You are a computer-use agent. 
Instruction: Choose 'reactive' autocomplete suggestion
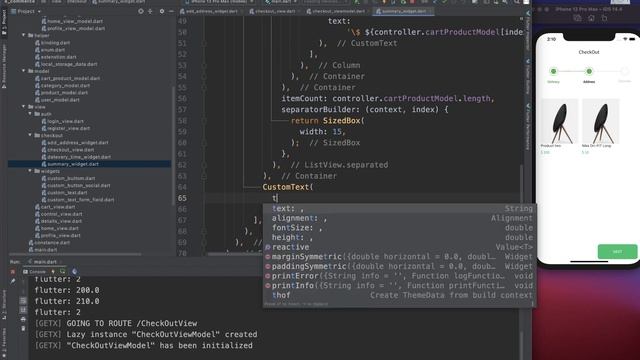pos(399,247)
